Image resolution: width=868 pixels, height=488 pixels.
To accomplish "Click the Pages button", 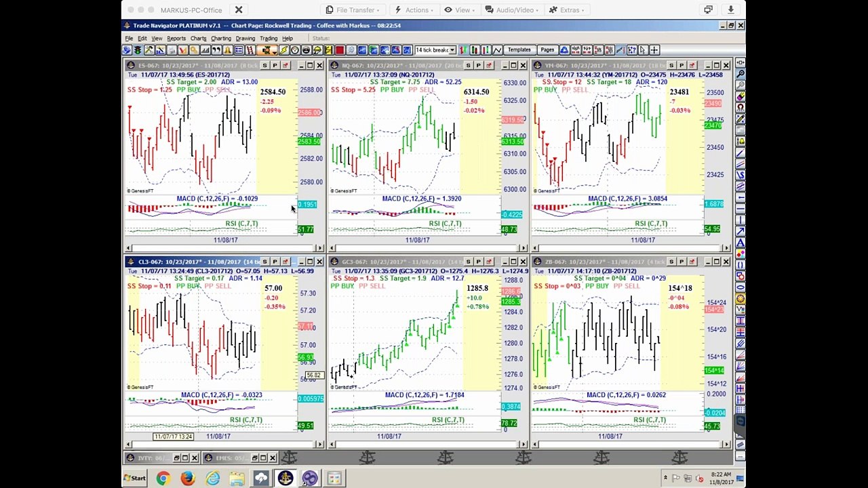I will [x=547, y=49].
